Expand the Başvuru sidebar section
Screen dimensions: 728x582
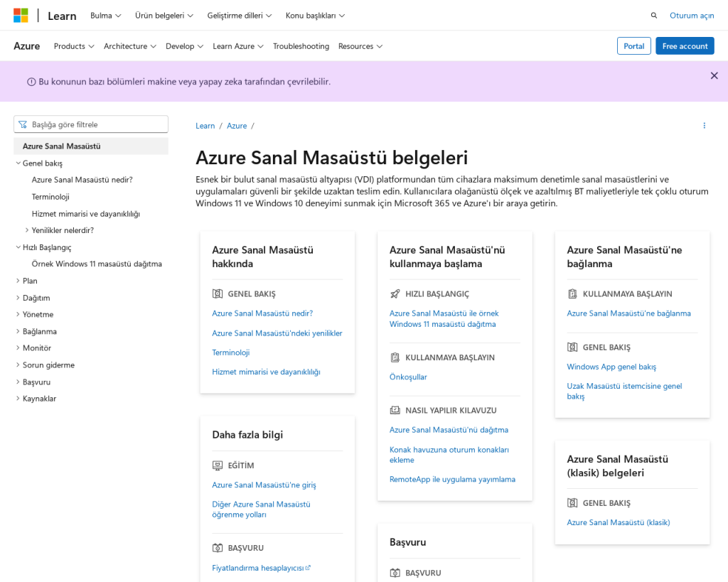pyautogui.click(x=33, y=382)
